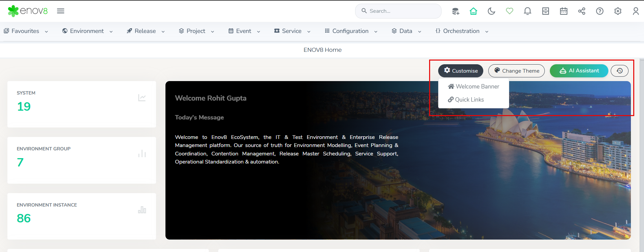Go to home via green house icon
Screen dimensions: 644x252
tap(473, 11)
